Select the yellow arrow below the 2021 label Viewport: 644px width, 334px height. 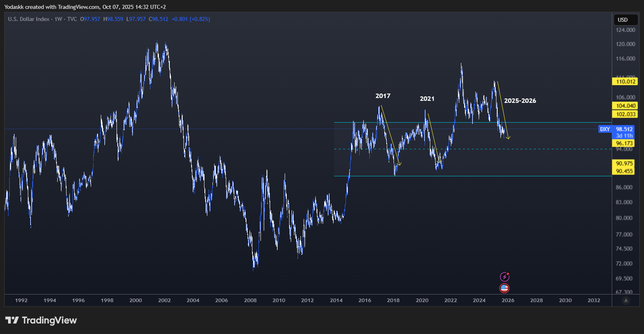tap(434, 138)
